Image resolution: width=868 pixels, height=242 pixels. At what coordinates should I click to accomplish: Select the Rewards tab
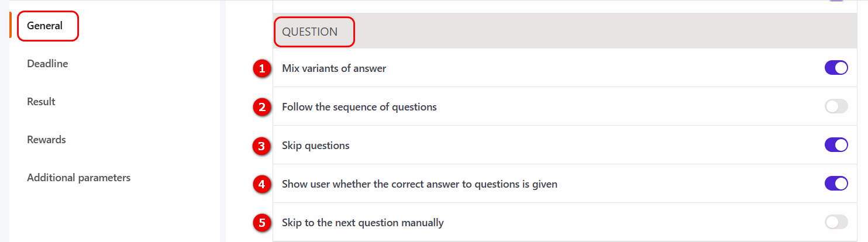point(46,140)
